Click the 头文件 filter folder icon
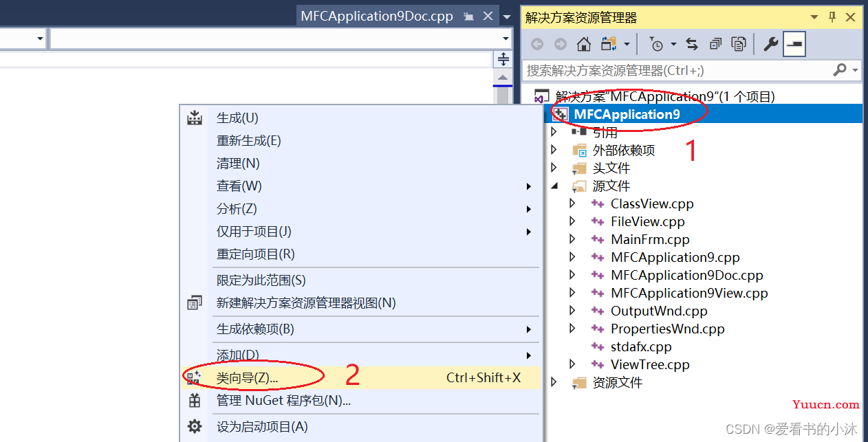 pyautogui.click(x=579, y=168)
